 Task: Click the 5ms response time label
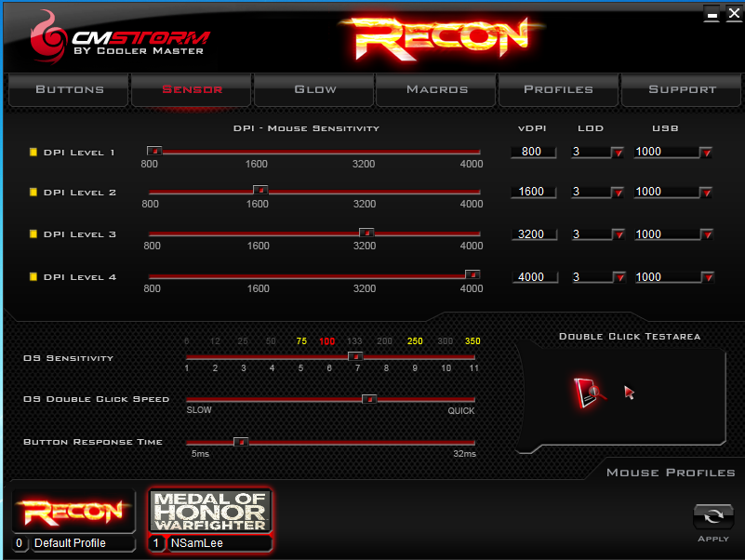click(x=200, y=454)
